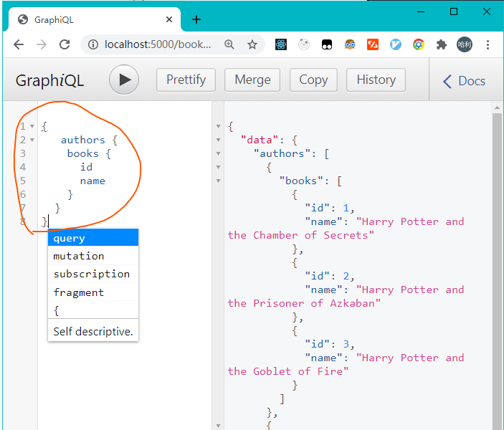The height and width of the screenshot is (430, 504).
Task: Open the Extensions puzzle menu
Action: (442, 44)
